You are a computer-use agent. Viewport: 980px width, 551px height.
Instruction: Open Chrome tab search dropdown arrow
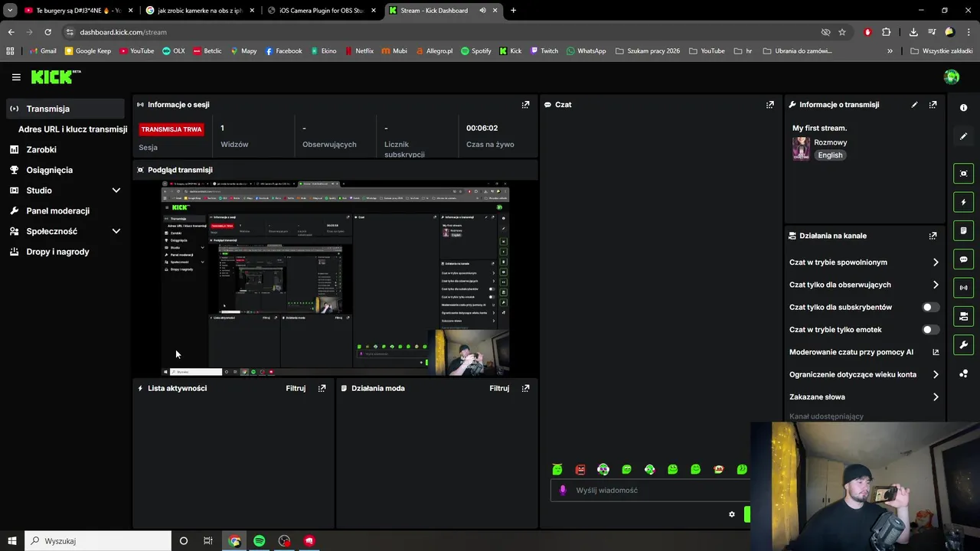(x=10, y=11)
